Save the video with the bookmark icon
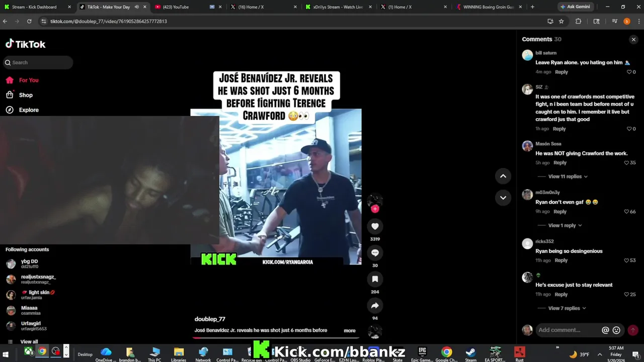Image resolution: width=644 pixels, height=362 pixels. [x=375, y=279]
